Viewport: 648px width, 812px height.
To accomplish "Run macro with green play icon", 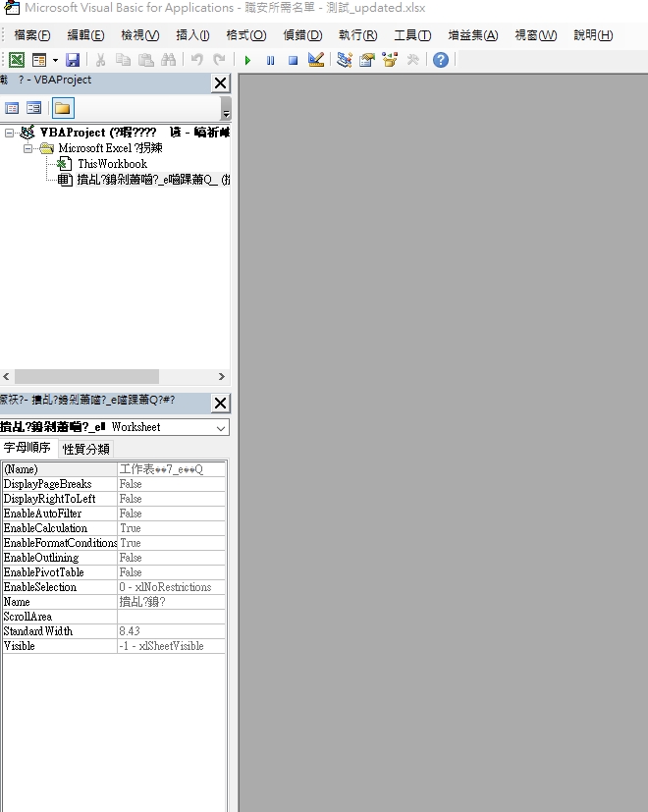I will (247, 60).
